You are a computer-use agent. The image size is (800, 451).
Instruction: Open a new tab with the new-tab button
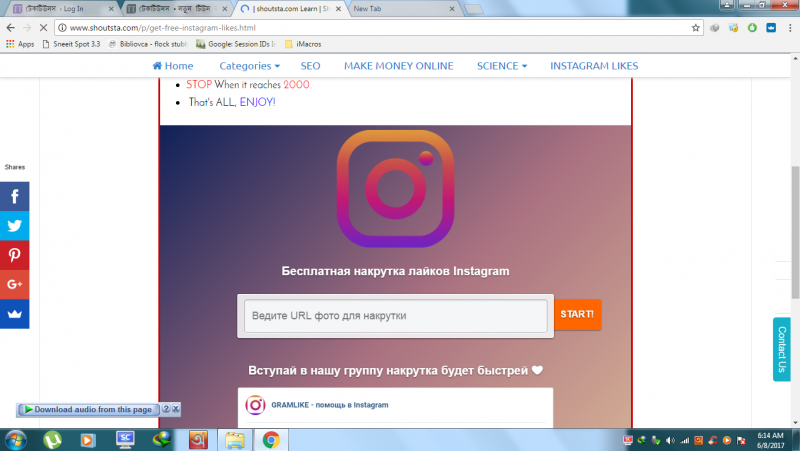pos(474,9)
